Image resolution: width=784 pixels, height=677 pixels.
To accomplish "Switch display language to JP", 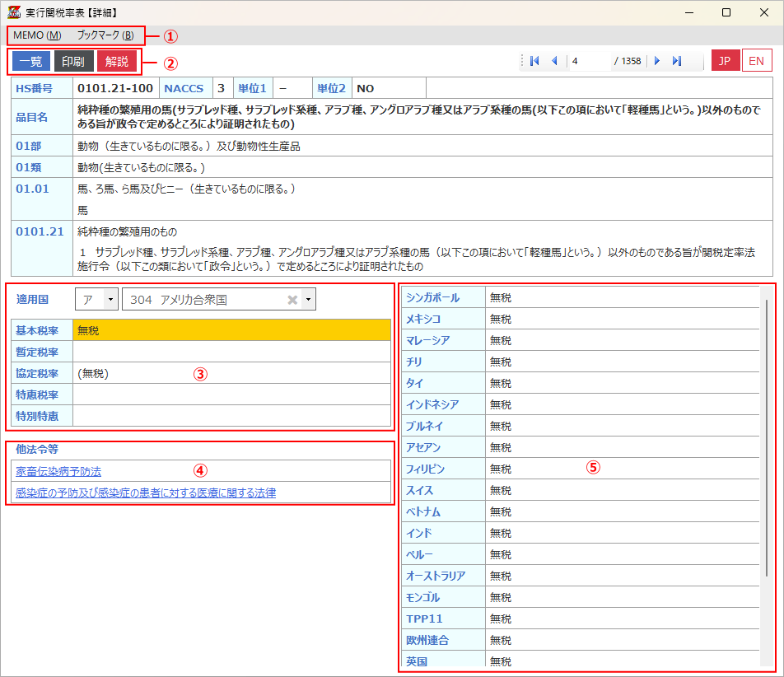I will tap(724, 60).
